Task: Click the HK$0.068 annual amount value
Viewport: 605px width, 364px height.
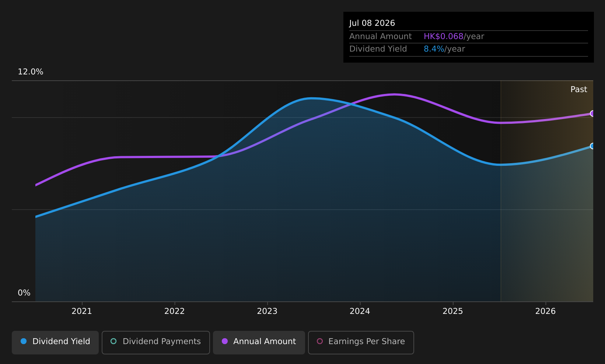Action: click(x=443, y=36)
